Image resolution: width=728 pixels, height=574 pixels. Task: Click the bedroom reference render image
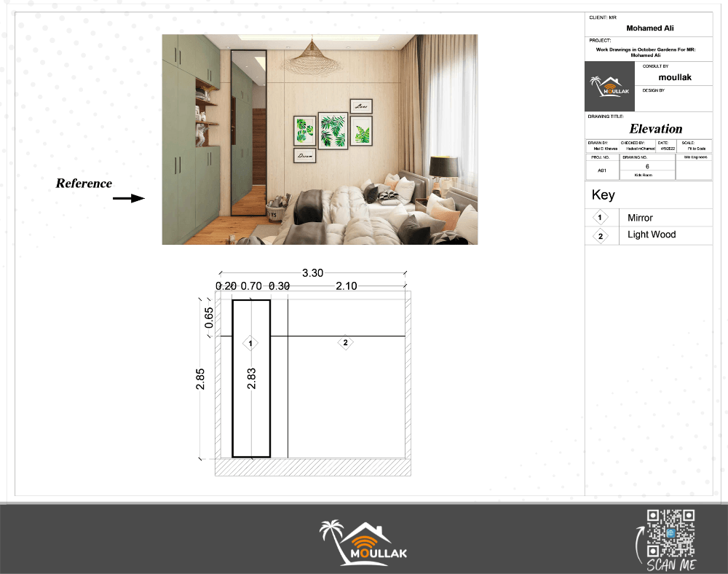[320, 139]
